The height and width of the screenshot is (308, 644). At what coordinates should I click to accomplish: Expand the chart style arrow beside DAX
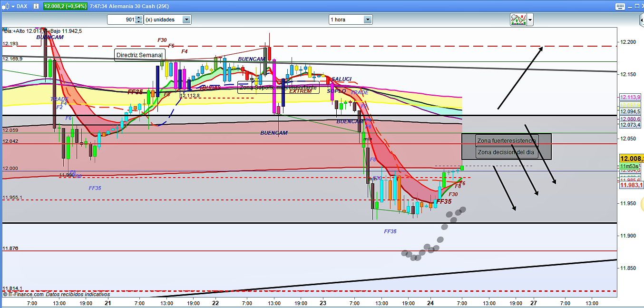(12, 6)
